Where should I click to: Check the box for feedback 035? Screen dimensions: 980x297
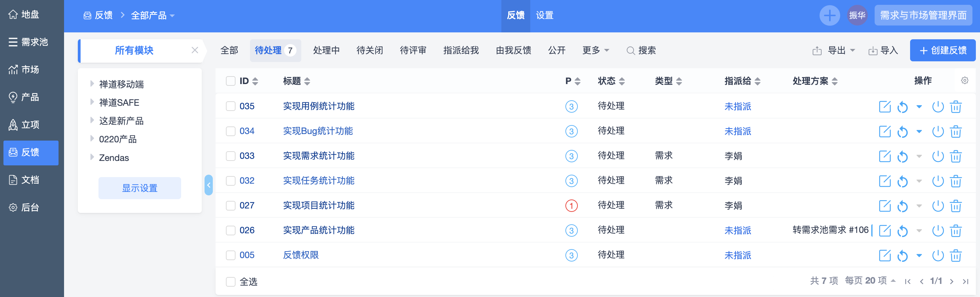231,106
